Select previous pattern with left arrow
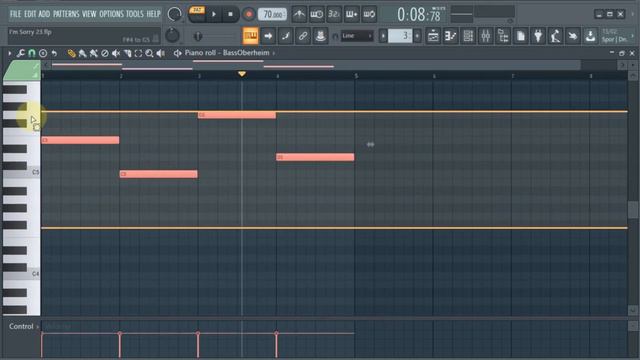Screen dimensions: 640x360 click(383, 36)
